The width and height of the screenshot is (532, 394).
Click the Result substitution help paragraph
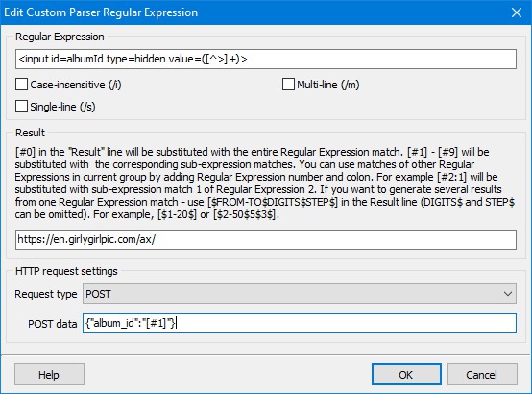pyautogui.click(x=265, y=184)
